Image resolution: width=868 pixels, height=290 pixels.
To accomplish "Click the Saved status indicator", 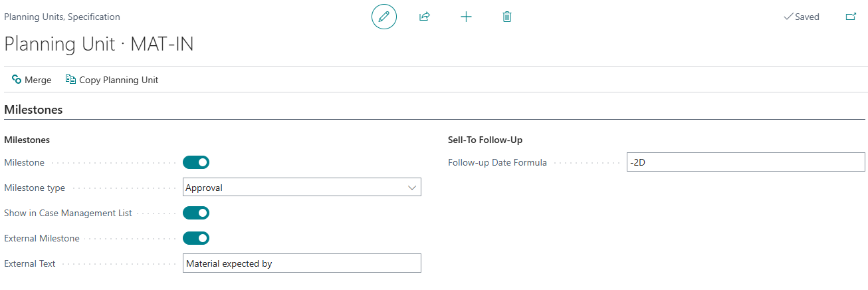I will (x=802, y=17).
